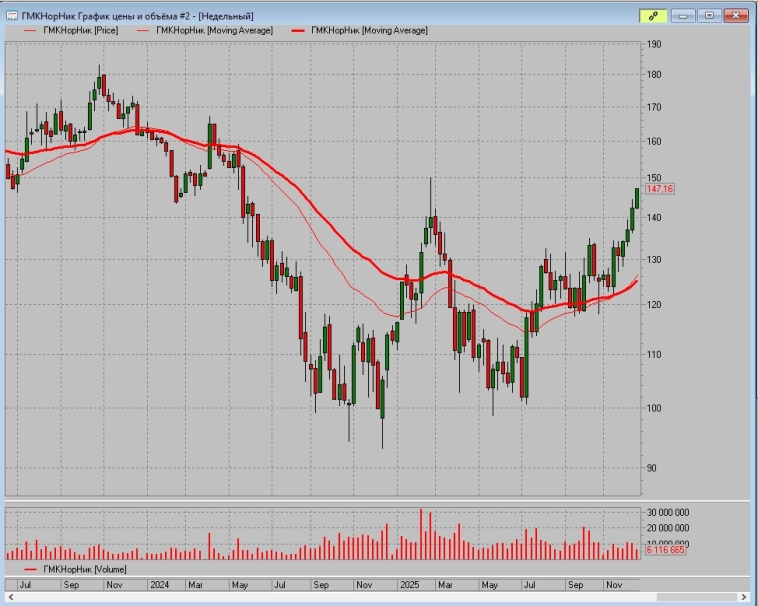
Task: Click the Mar label after 2024
Action: 195,585
